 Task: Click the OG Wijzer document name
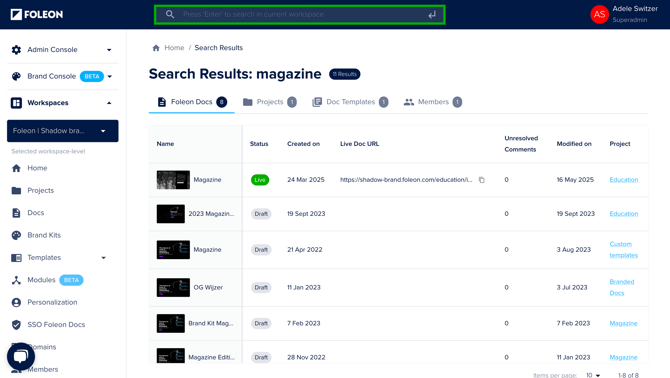click(208, 287)
